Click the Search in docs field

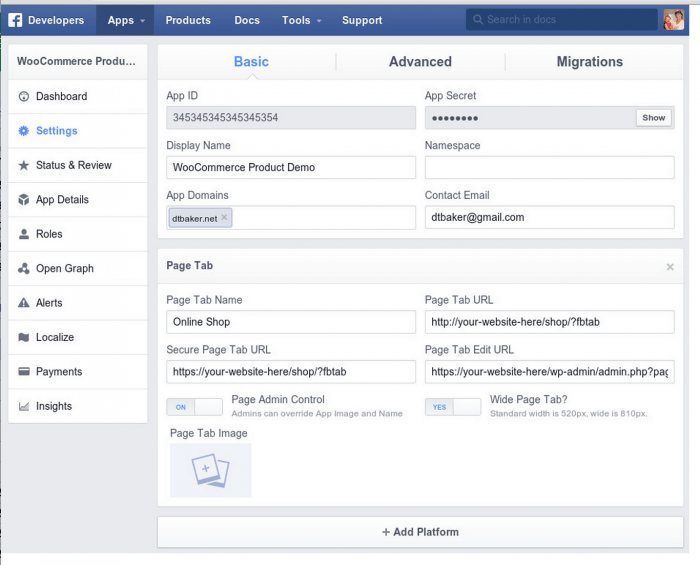coord(562,20)
